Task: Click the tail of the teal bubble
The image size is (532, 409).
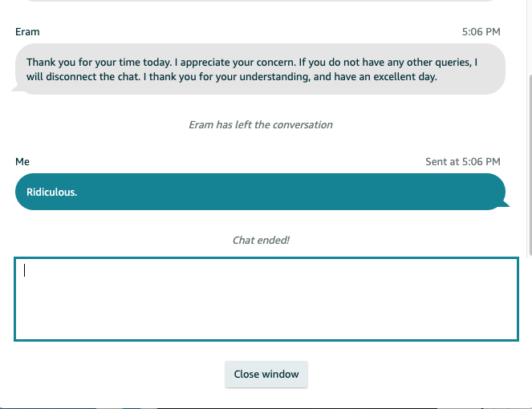Action: click(505, 204)
